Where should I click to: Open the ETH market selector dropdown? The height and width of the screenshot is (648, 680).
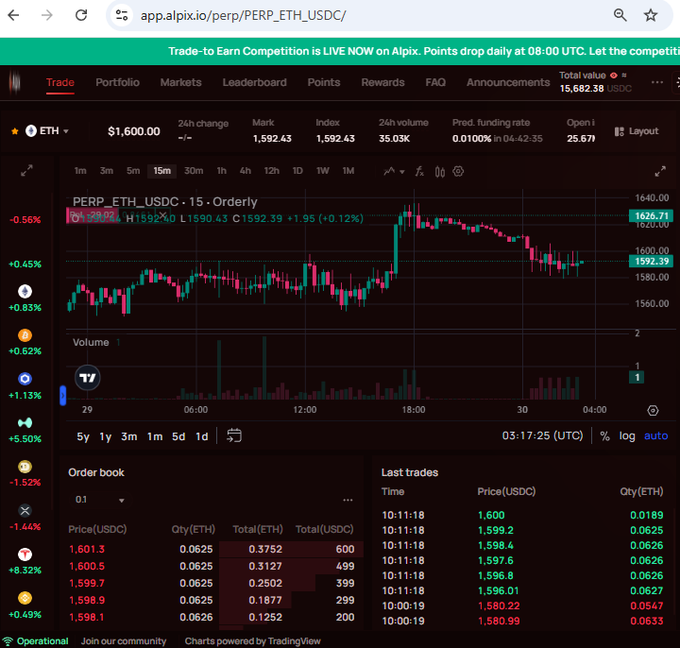[x=47, y=131]
